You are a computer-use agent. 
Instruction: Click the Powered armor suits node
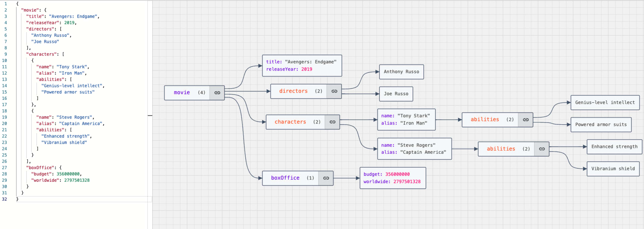point(601,125)
